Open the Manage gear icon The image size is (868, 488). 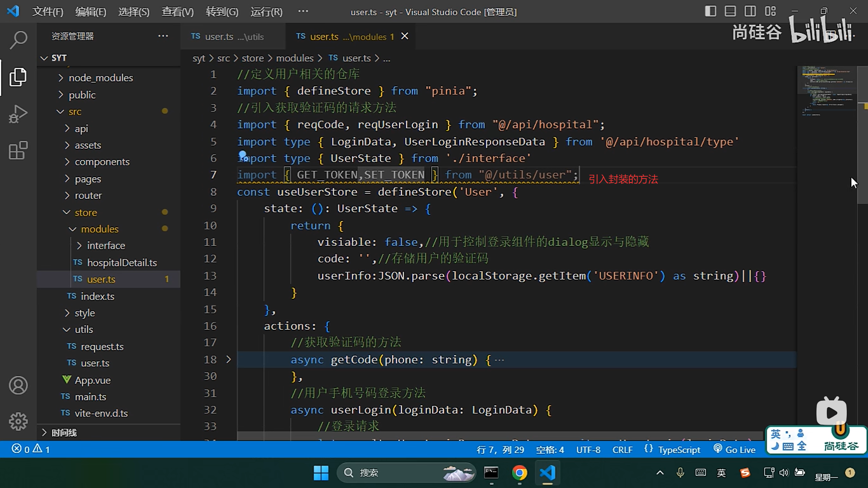coord(18,421)
